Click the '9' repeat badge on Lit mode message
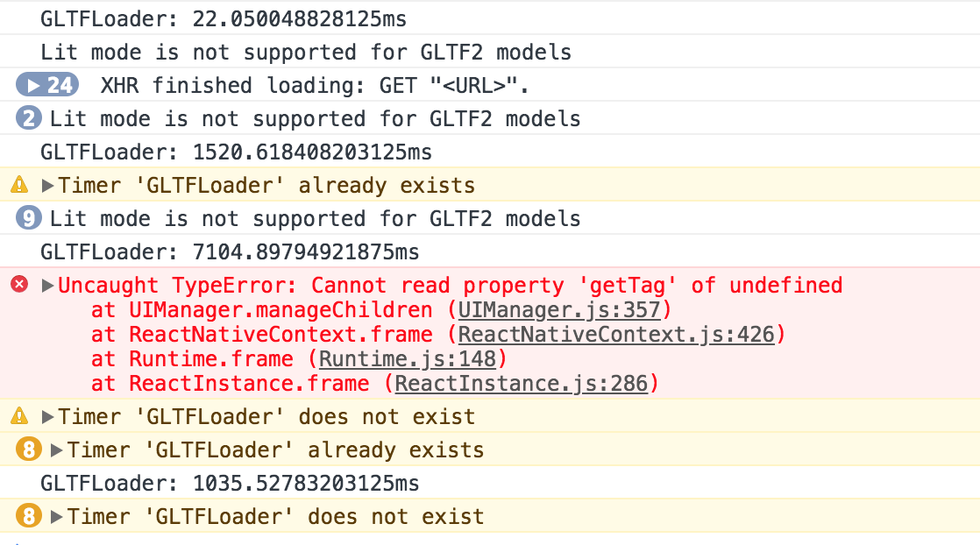 (28, 218)
